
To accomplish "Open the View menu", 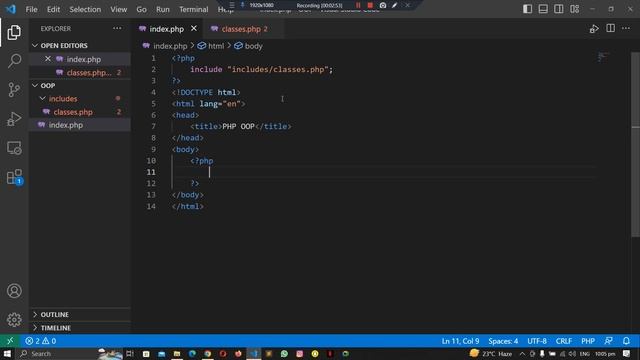I will (118, 9).
